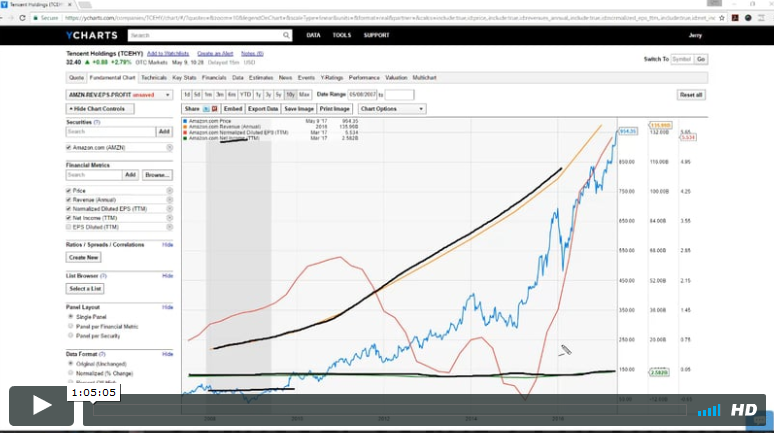Select Panel per Financial Metric radio button
The height and width of the screenshot is (433, 774).
(x=69, y=325)
